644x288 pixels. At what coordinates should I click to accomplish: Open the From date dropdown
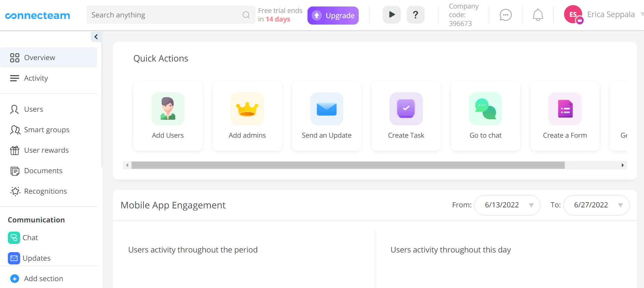click(507, 205)
